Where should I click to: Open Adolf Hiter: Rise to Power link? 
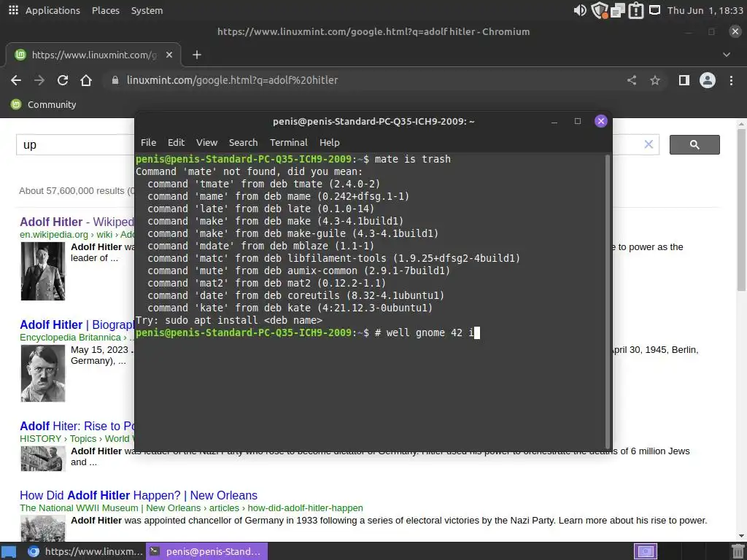coord(77,426)
